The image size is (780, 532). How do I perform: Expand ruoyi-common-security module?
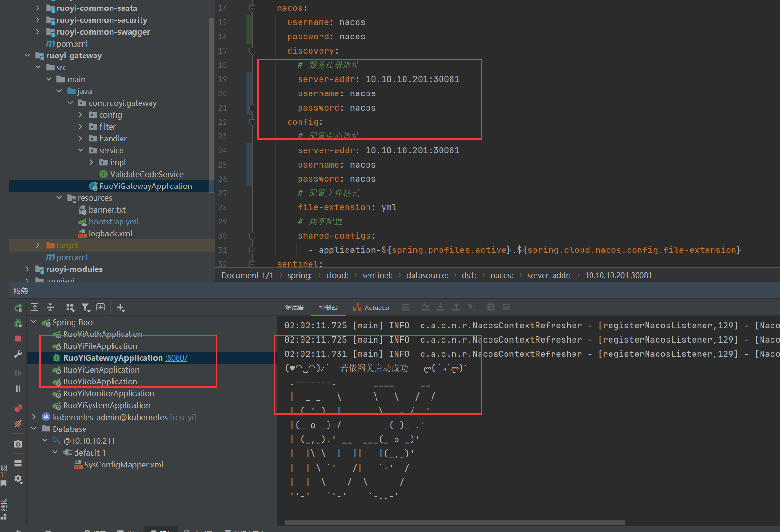click(x=38, y=20)
